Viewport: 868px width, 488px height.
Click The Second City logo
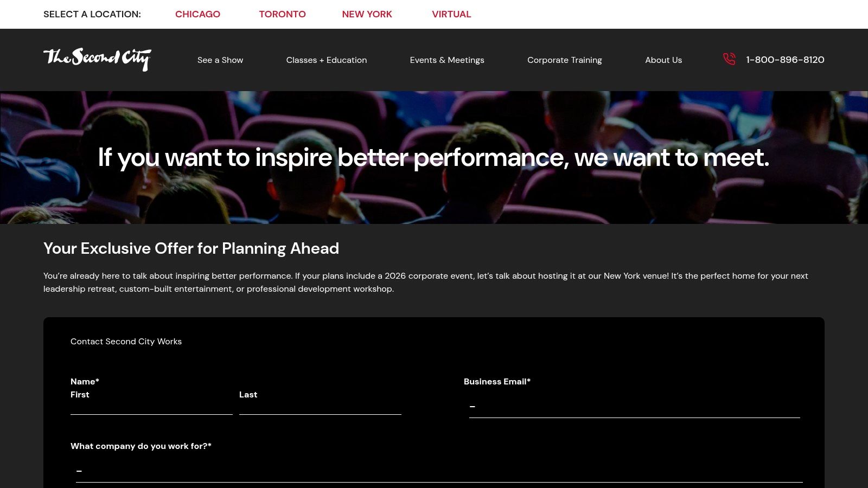point(97,60)
